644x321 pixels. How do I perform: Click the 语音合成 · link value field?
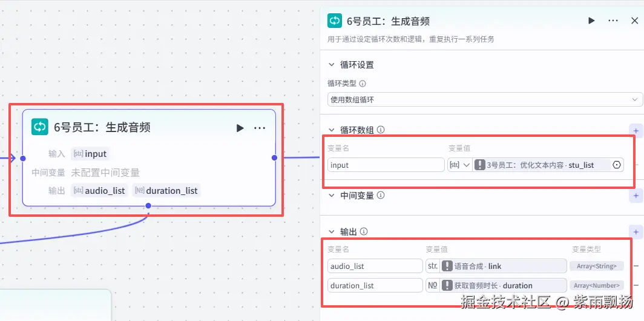[504, 266]
